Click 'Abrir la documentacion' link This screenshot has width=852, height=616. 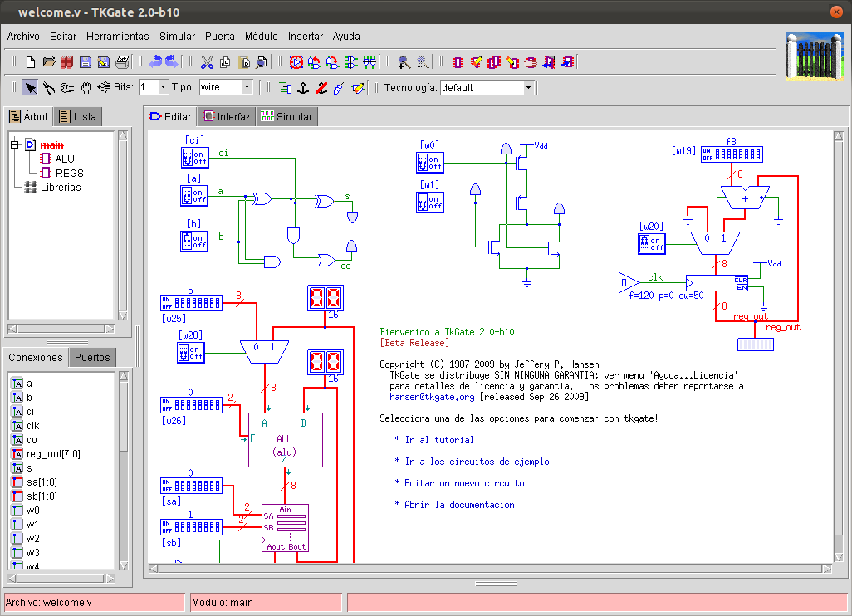[x=460, y=506]
